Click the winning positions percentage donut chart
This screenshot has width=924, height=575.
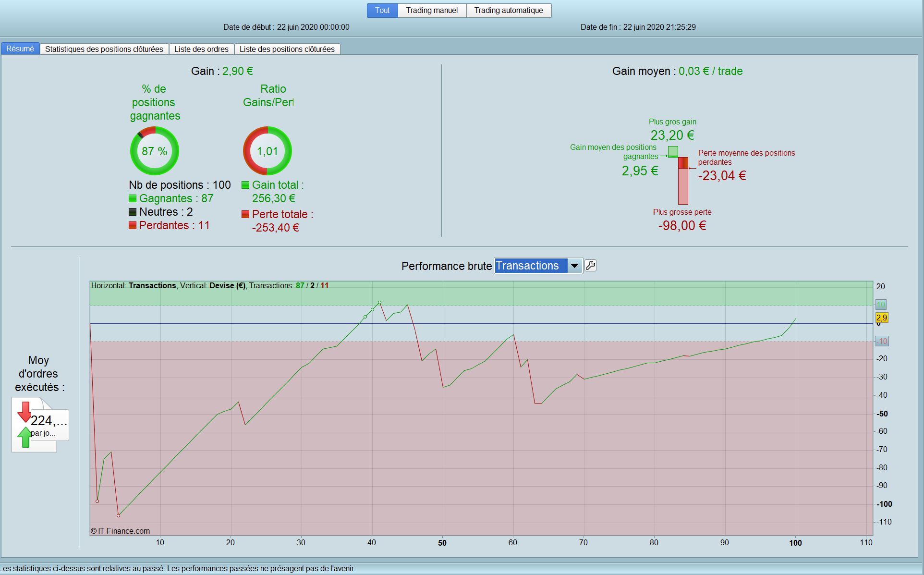(154, 151)
